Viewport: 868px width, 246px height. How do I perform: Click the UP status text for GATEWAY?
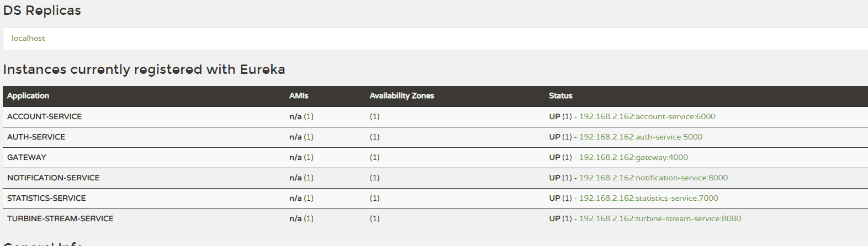tap(554, 157)
